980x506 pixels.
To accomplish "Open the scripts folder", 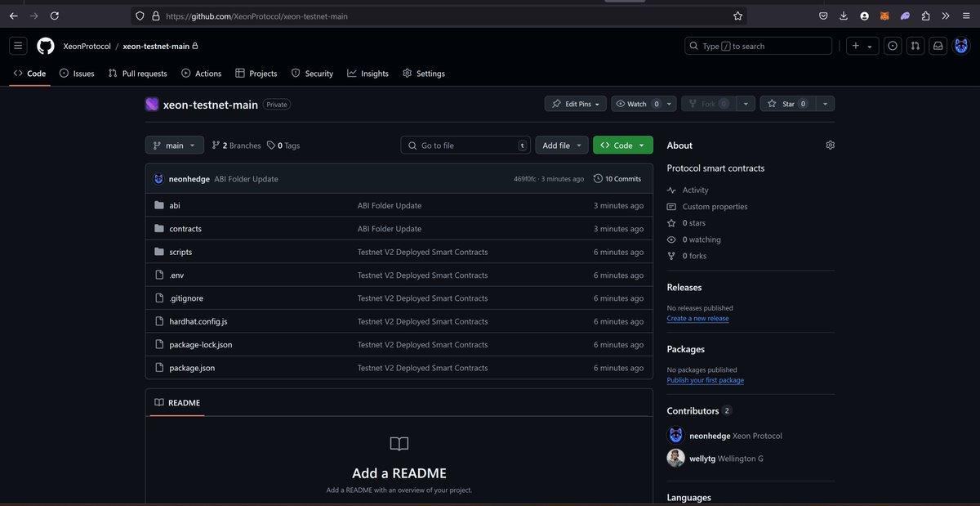I will 180,252.
